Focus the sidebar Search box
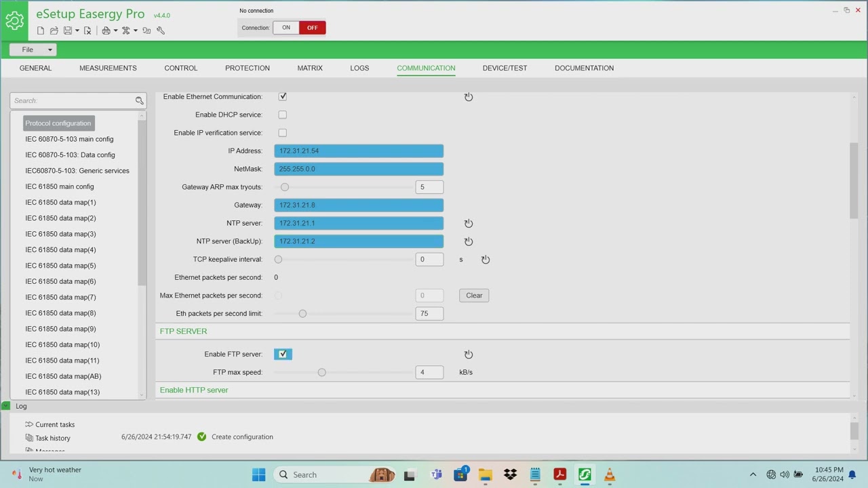Viewport: 868px width, 488px height. (72, 100)
